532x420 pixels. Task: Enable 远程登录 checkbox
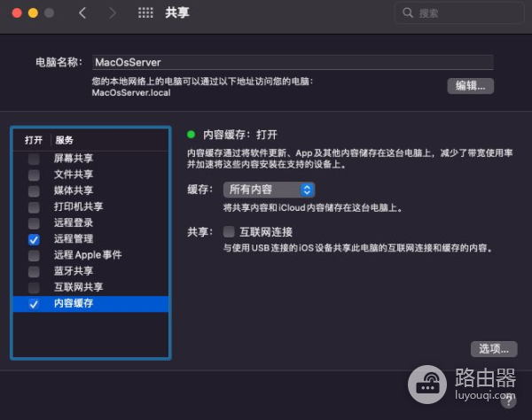pos(34,223)
